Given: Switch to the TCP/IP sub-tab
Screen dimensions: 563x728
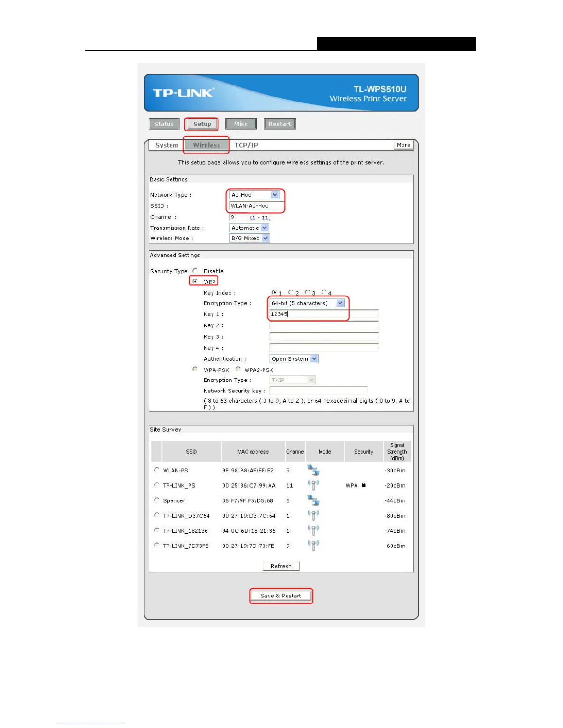Looking at the screenshot, I should click(247, 145).
